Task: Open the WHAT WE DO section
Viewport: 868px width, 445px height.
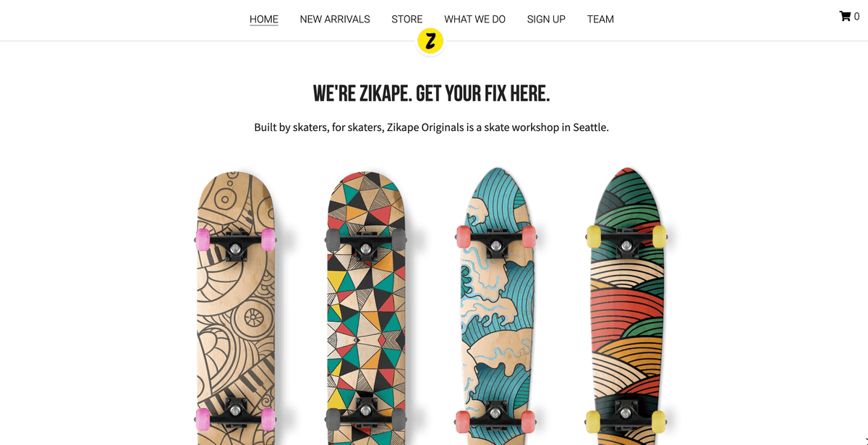Action: tap(475, 20)
